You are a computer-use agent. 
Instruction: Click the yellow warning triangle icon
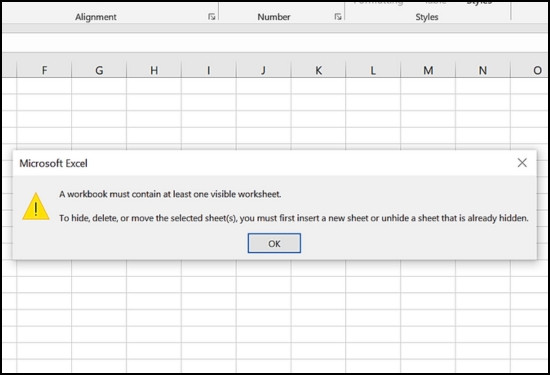click(36, 207)
